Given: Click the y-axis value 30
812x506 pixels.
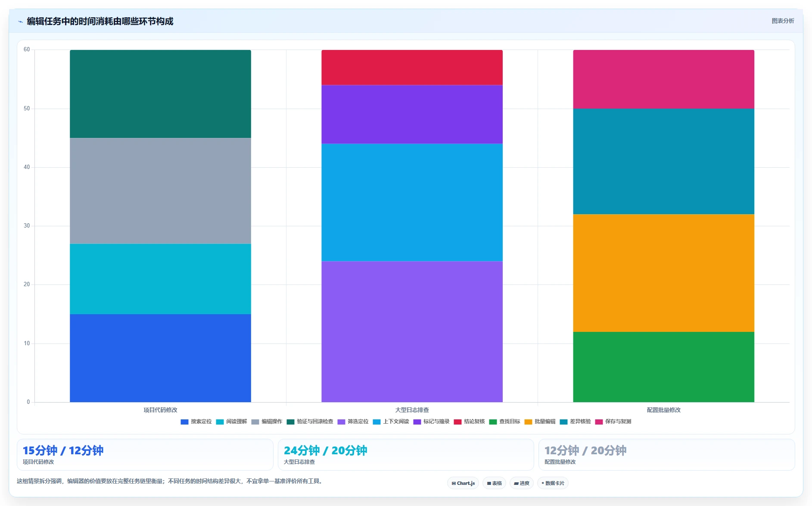Looking at the screenshot, I should tap(27, 226).
